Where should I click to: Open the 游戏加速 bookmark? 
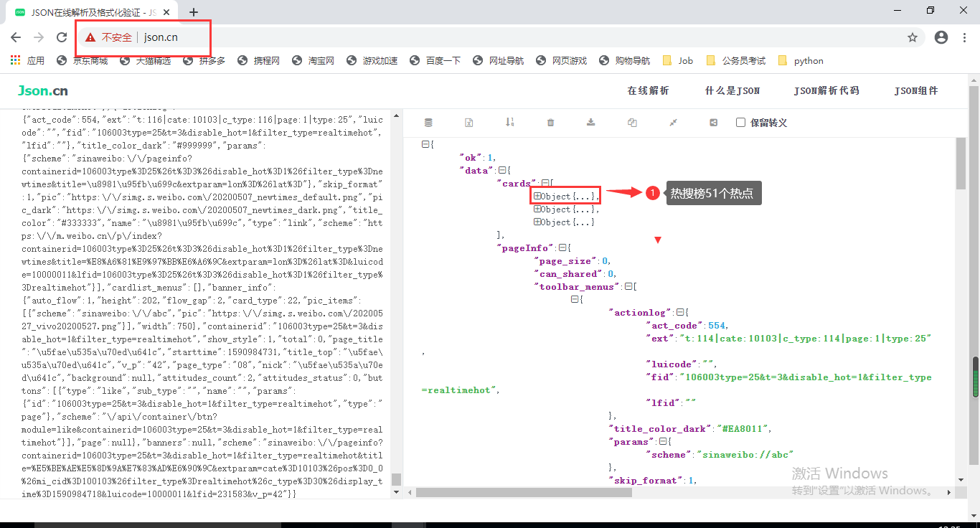[x=372, y=61]
